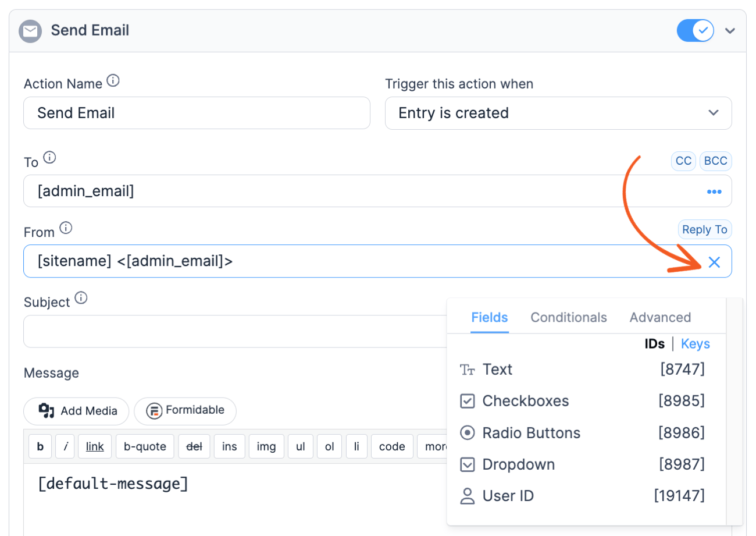Insert the User ID field [19147]
Screen dimensions: 756x536
[x=582, y=496]
